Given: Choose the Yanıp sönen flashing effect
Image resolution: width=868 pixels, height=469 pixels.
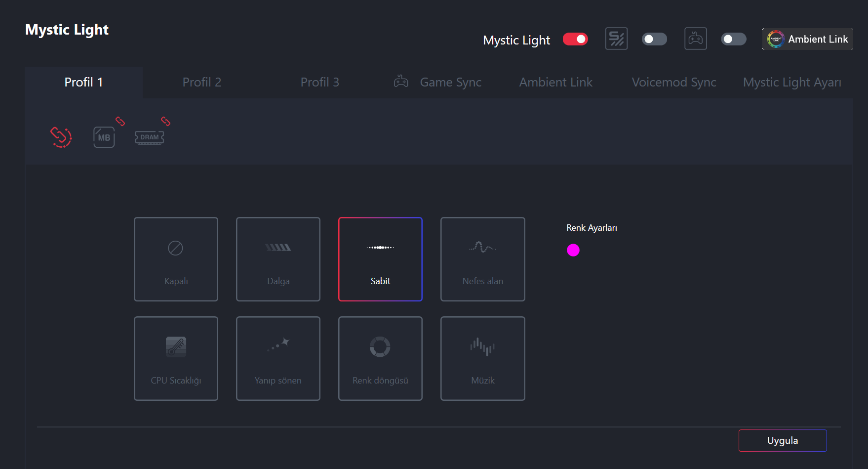Looking at the screenshot, I should [278, 358].
